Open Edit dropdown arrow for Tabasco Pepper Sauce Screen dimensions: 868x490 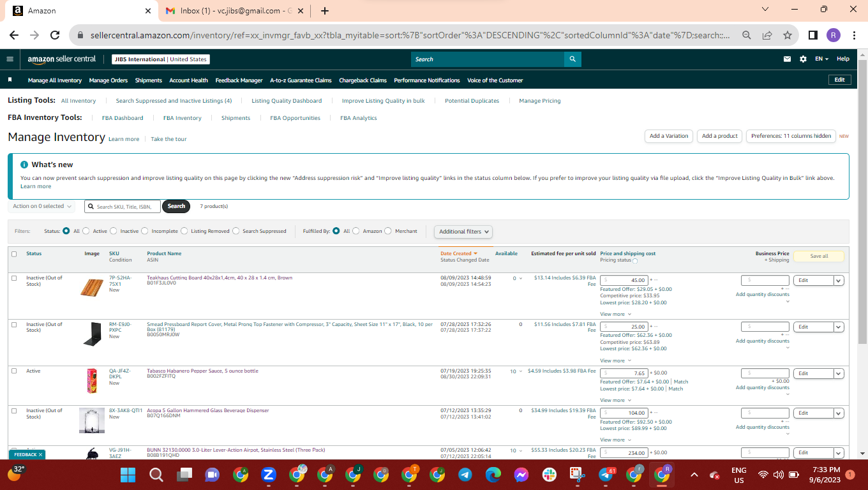839,373
